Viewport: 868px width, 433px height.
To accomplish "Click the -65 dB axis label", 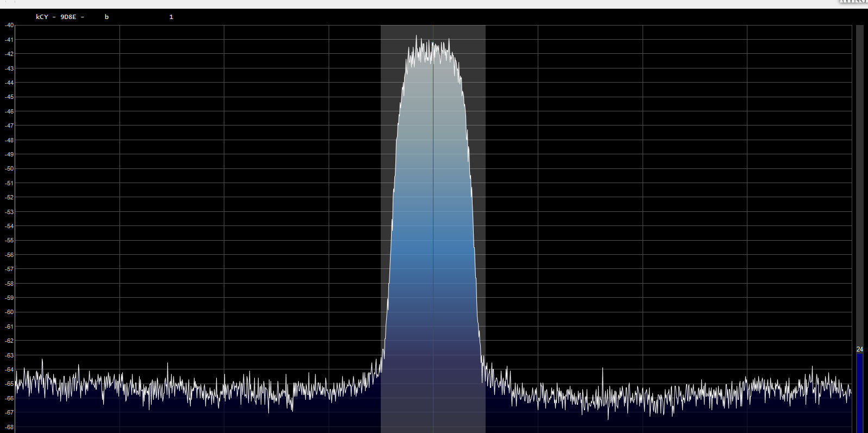I will (9, 384).
